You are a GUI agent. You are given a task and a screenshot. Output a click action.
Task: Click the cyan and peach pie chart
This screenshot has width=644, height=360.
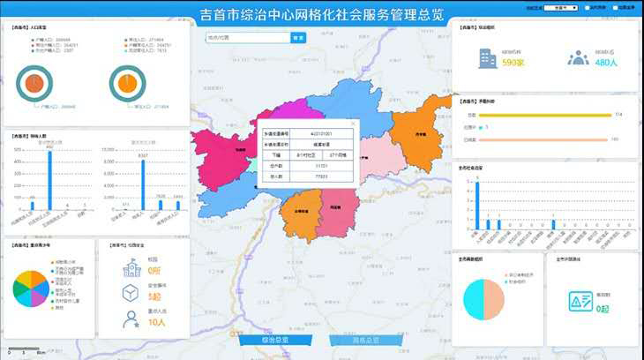(483, 300)
